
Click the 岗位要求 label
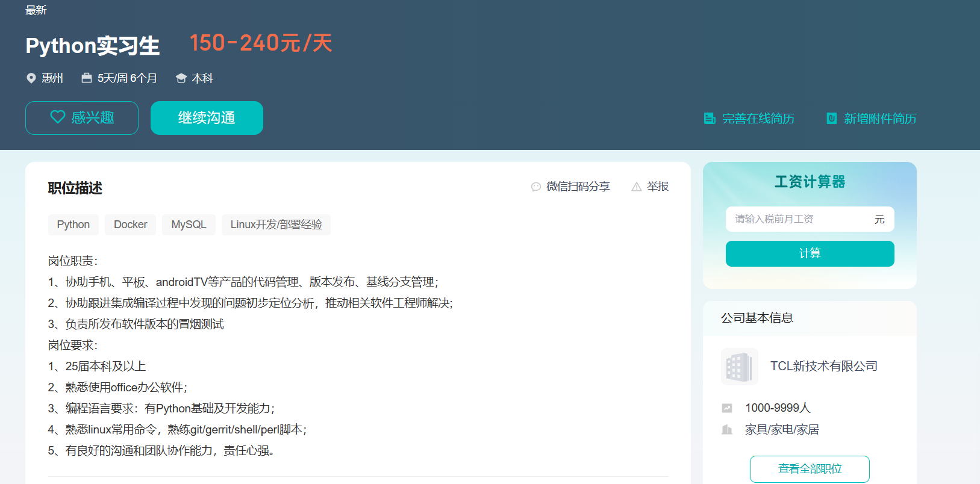pyautogui.click(x=73, y=345)
